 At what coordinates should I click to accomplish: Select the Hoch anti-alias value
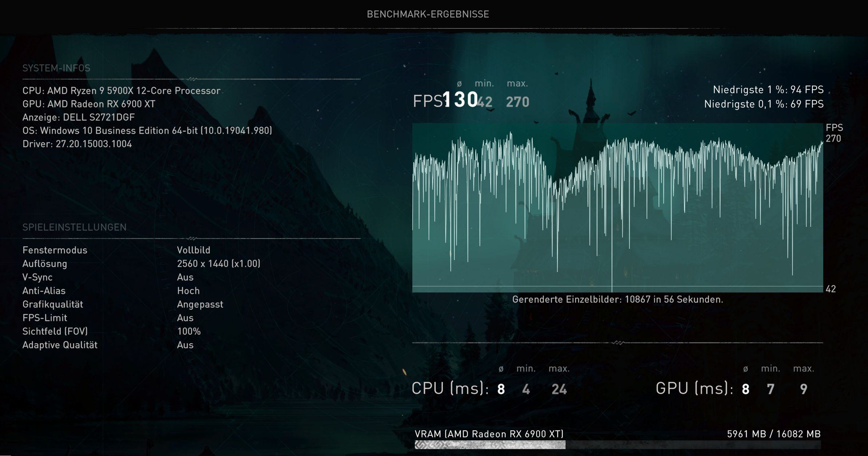point(189,291)
